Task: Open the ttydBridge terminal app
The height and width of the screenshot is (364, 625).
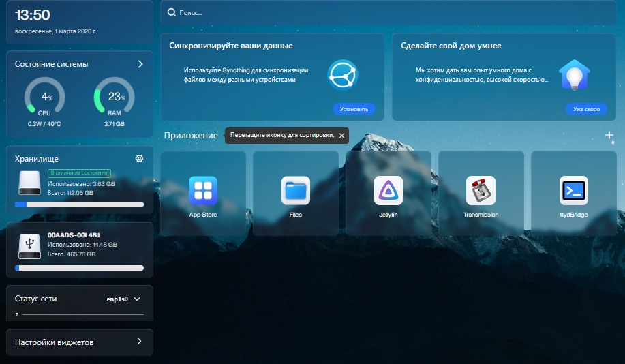Action: (573, 191)
